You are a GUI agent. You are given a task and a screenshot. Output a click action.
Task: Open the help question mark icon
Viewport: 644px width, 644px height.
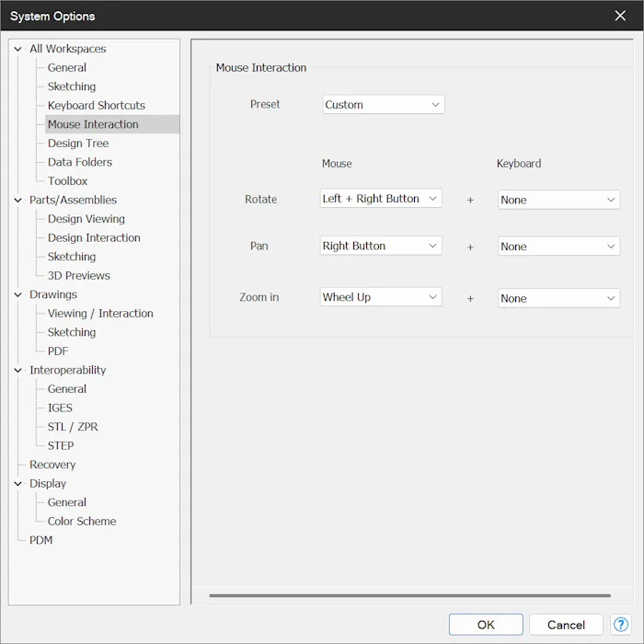[x=621, y=625]
